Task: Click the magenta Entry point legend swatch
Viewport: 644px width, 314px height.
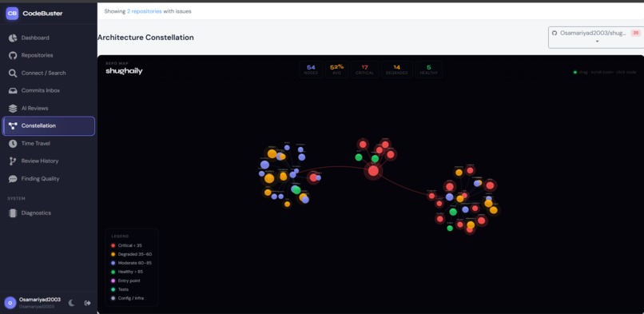Action: point(113,280)
